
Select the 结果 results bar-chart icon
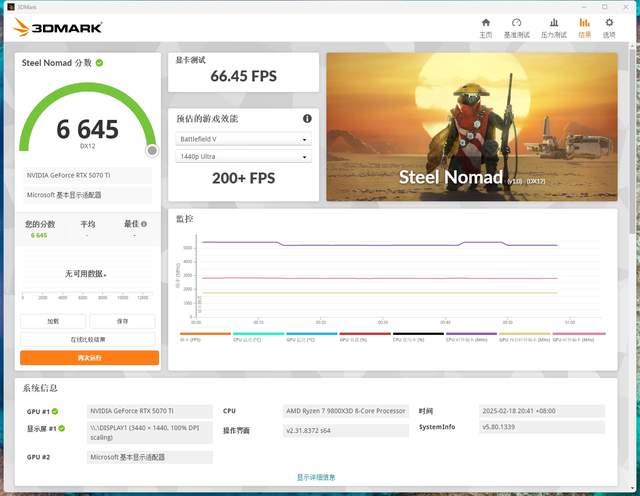(584, 22)
